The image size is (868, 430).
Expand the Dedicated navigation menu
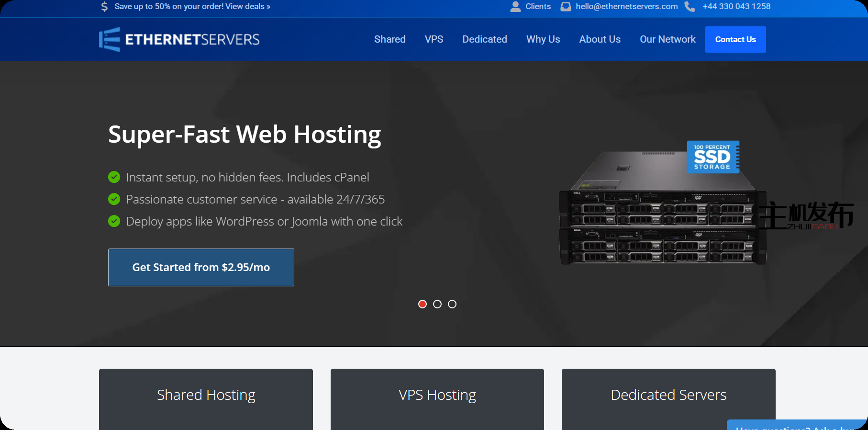tap(484, 39)
